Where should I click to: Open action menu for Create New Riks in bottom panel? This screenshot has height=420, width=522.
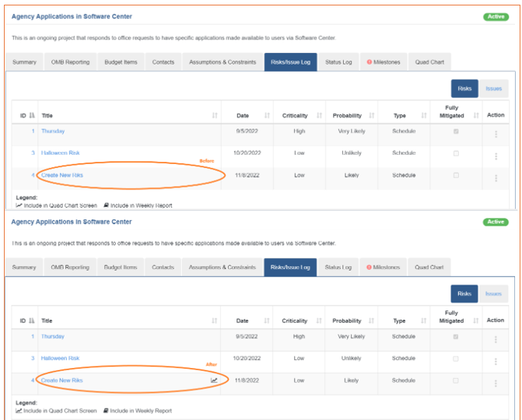[496, 383]
